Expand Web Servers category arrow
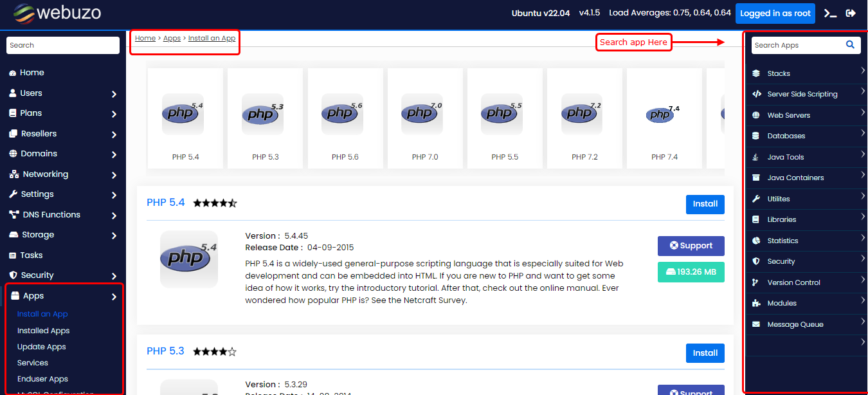Viewport: 868px width, 395px height. point(863,113)
